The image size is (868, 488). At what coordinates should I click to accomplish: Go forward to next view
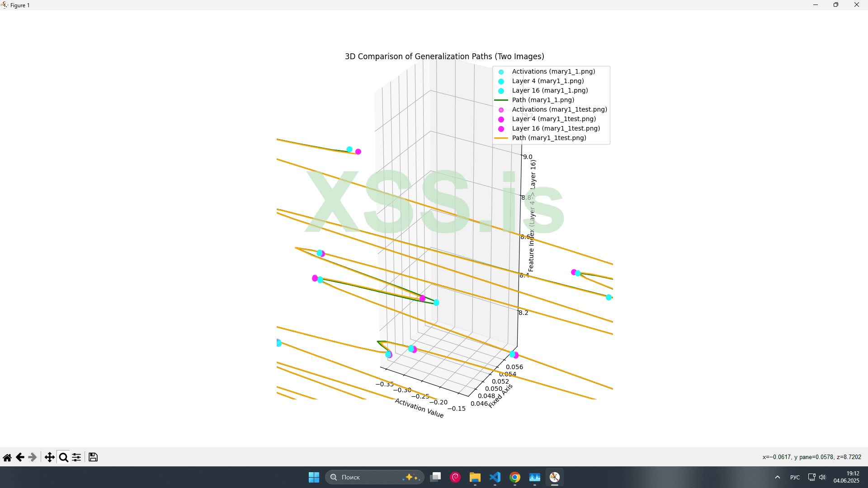pos(32,457)
